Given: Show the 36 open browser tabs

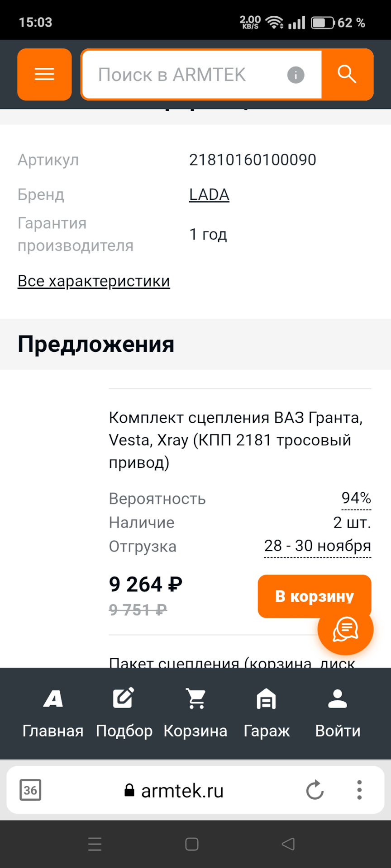Looking at the screenshot, I should click(30, 790).
